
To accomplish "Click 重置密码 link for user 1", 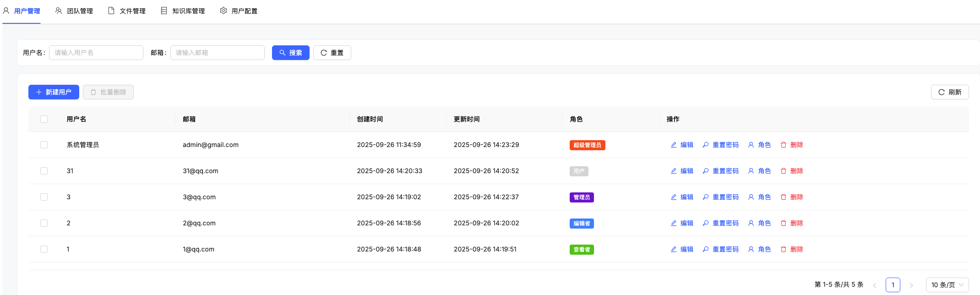I will (x=725, y=249).
